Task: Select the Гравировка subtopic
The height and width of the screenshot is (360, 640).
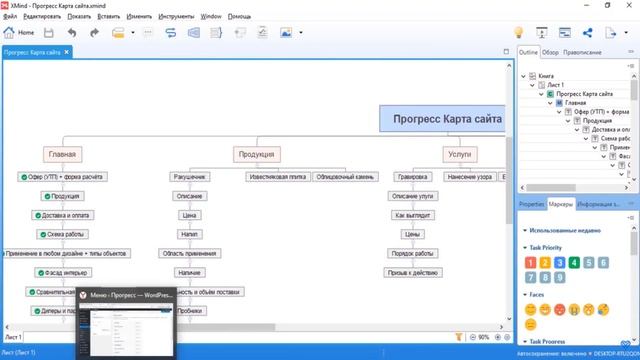Action: click(413, 177)
